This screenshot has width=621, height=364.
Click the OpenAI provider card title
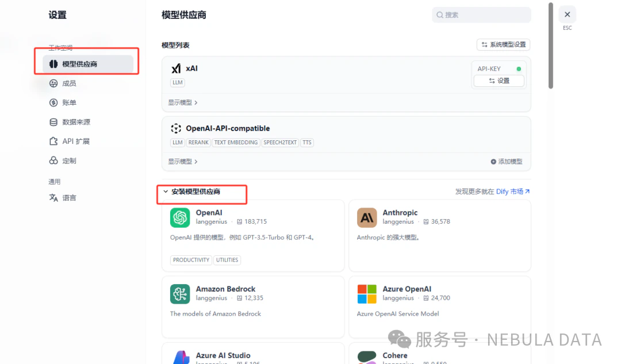[209, 213]
